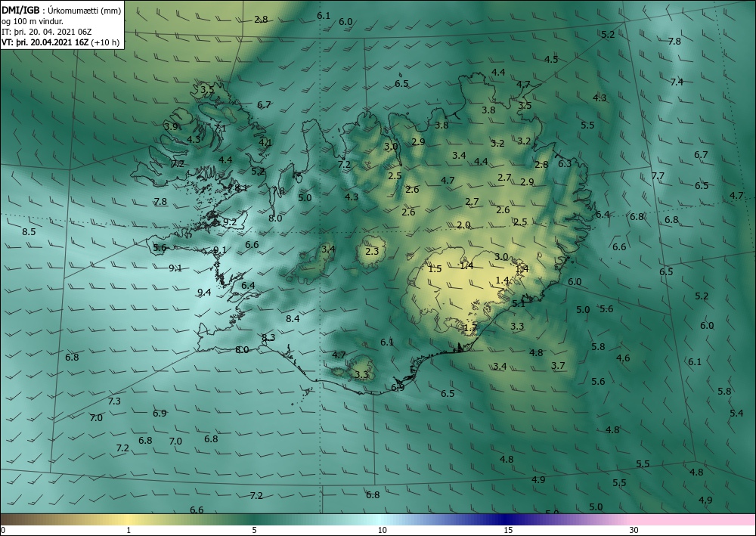Click the 5.4 value on the map
The image size is (756, 536).
click(736, 413)
